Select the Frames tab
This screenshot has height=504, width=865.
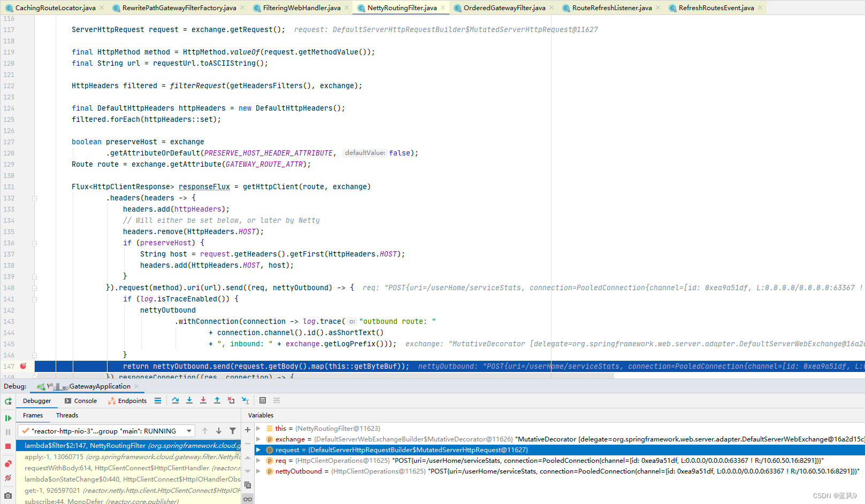pyautogui.click(x=33, y=415)
